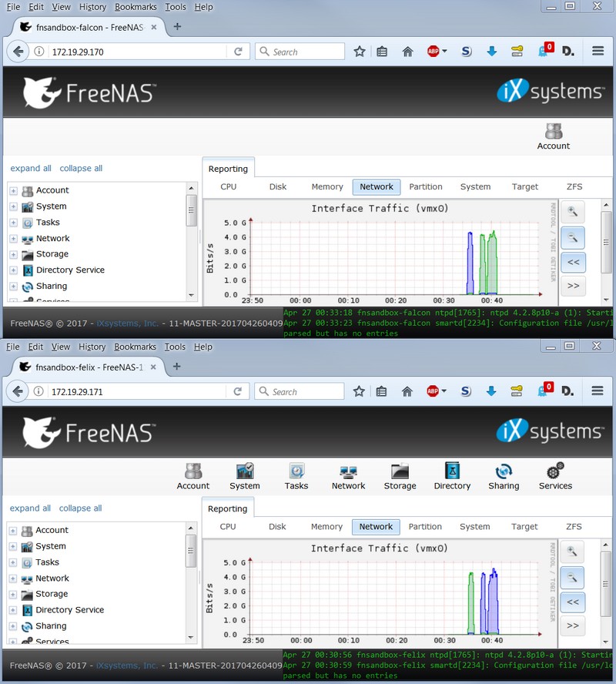
Task: Zoom out on felix traffic graph
Action: tap(572, 578)
